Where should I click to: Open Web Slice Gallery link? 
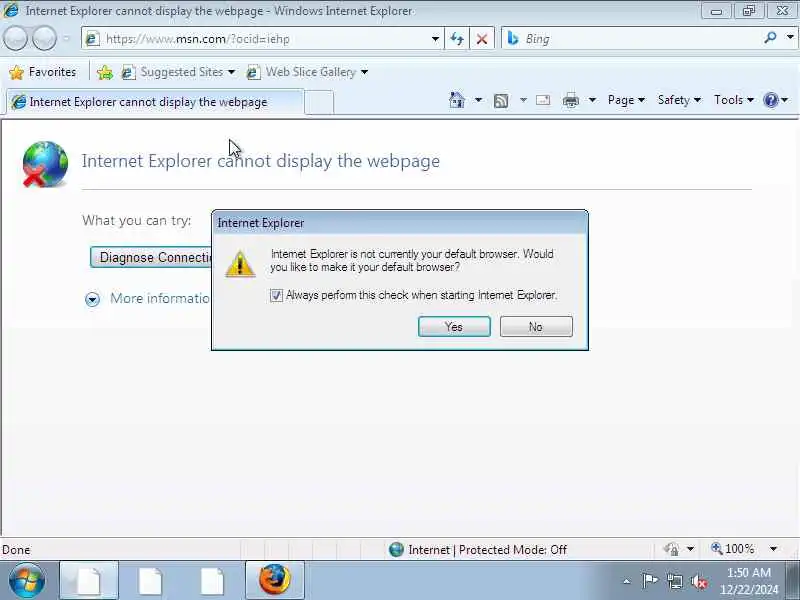tap(307, 72)
